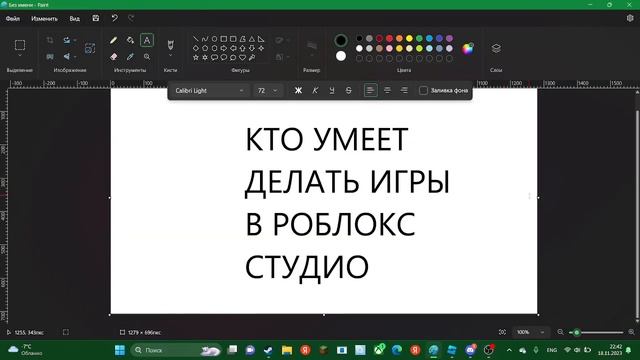
Task: Open Steam from the taskbar
Action: (268, 350)
